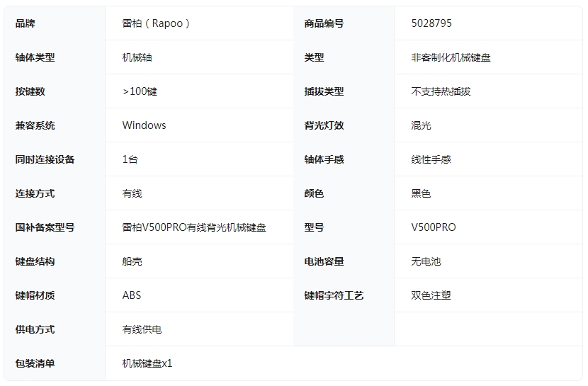Select the 有线 connection method value
Screen dimensions: 588x386
pyautogui.click(x=132, y=193)
